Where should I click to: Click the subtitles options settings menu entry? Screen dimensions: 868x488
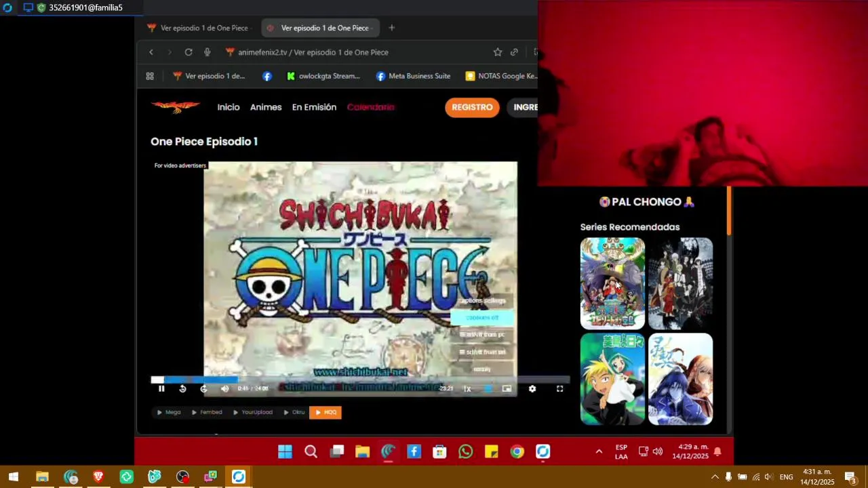coord(482,300)
